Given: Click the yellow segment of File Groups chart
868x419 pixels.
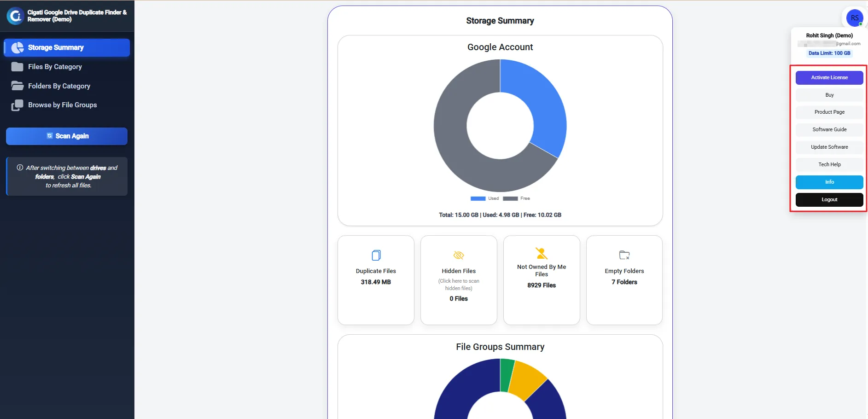Looking at the screenshot, I should 528,380.
